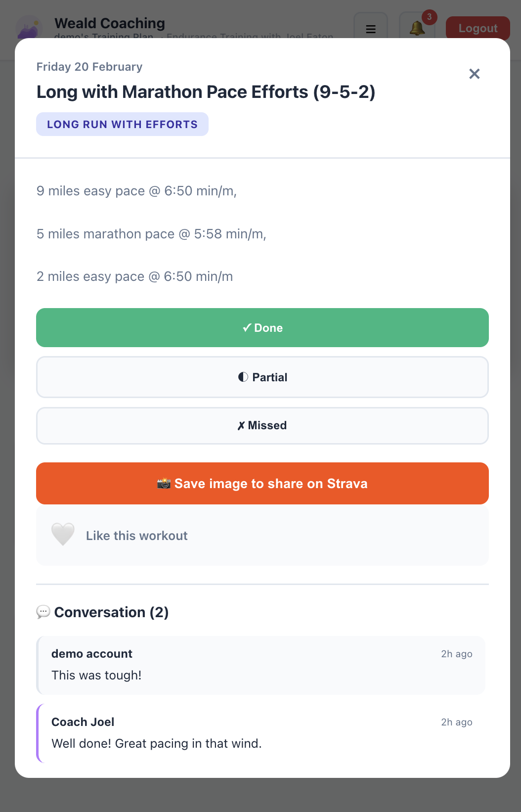This screenshot has height=812, width=521.
Task: Close the workout details modal
Action: click(474, 74)
